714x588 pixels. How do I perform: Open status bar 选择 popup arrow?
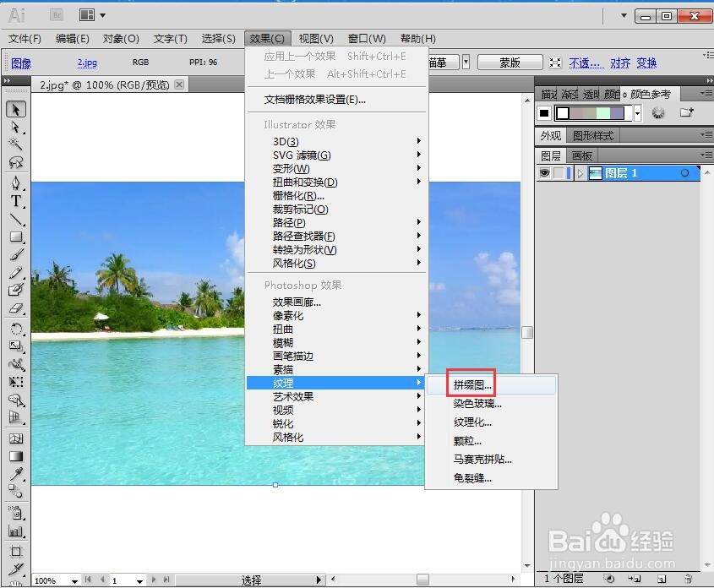point(319,580)
